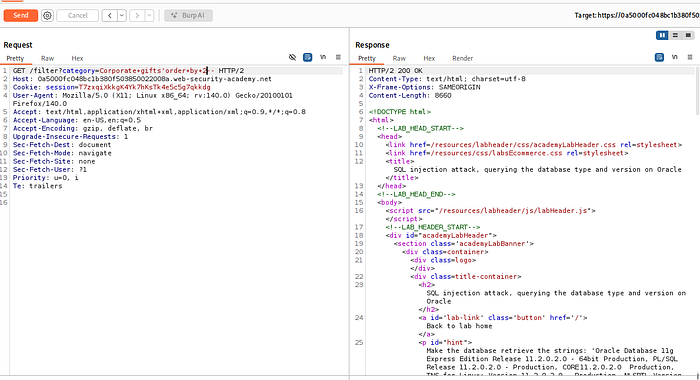
Task: Switch Response to Pretty tab
Action: pyautogui.click(x=367, y=58)
